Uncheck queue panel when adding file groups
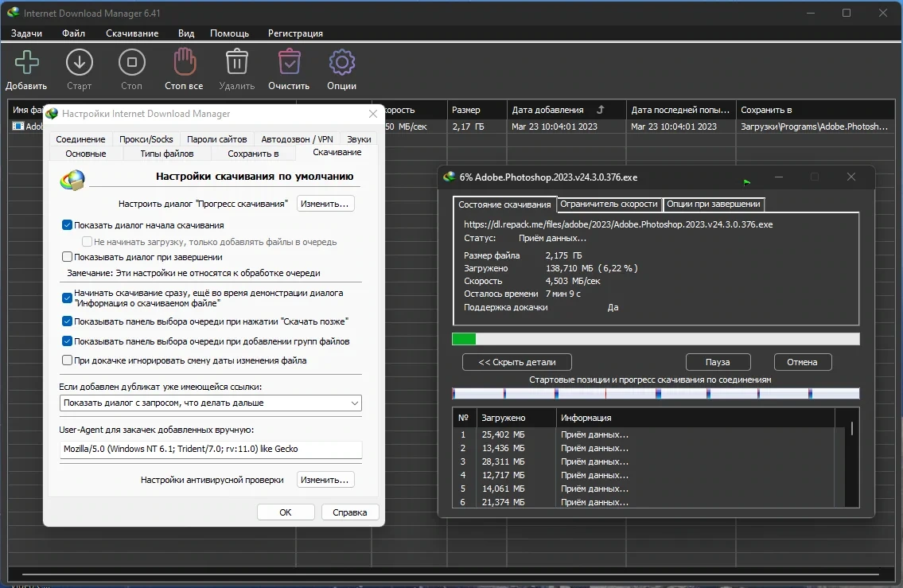This screenshot has height=588, width=903. [67, 341]
